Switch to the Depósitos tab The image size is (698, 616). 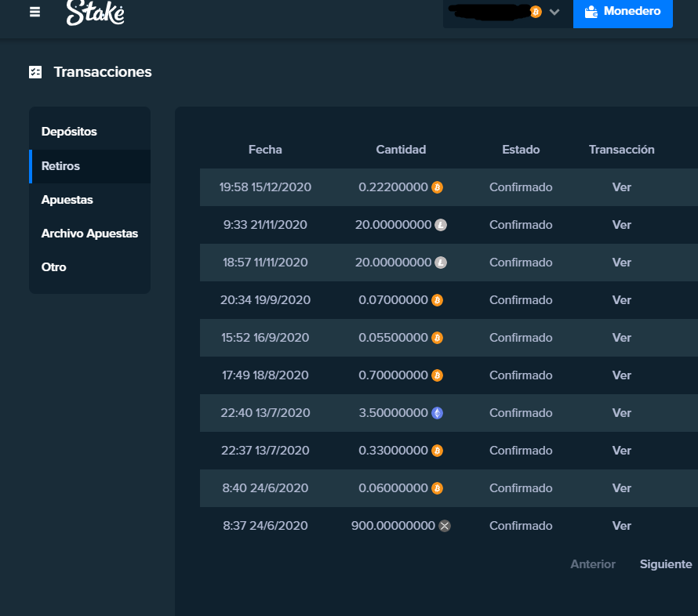point(69,132)
